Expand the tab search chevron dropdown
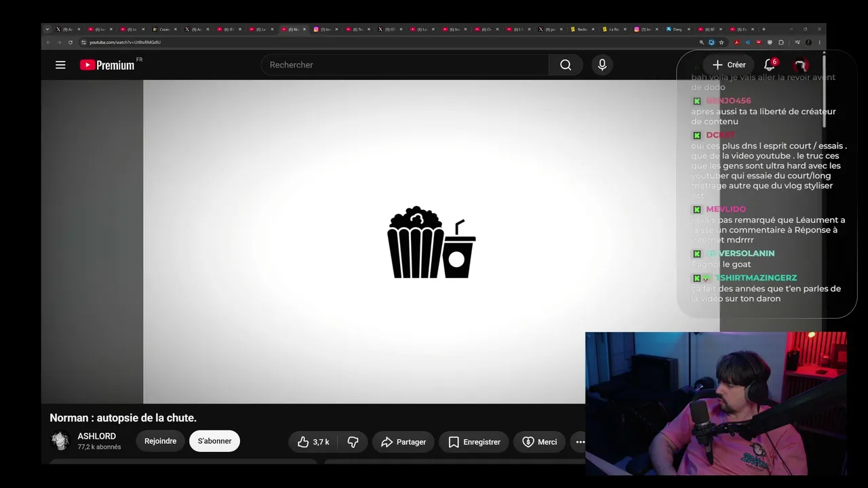868x488 pixels. point(47,29)
